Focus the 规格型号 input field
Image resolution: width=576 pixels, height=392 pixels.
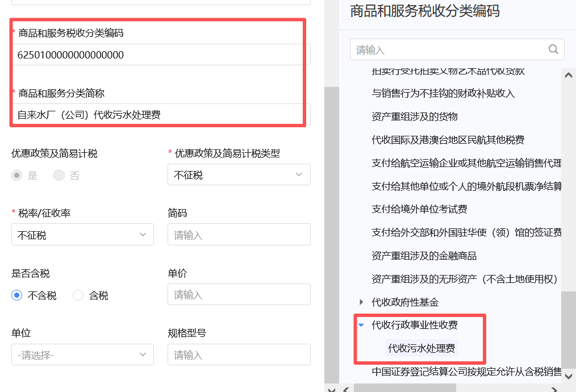(x=239, y=355)
